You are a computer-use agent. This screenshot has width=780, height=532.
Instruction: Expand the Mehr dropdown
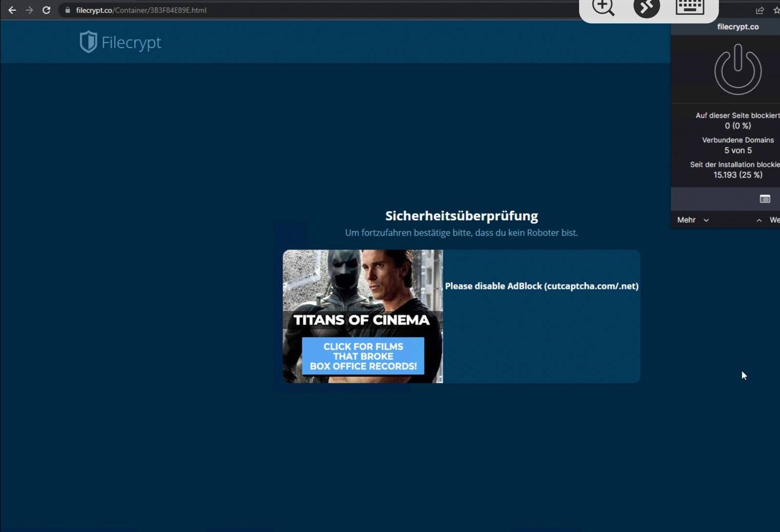click(693, 220)
